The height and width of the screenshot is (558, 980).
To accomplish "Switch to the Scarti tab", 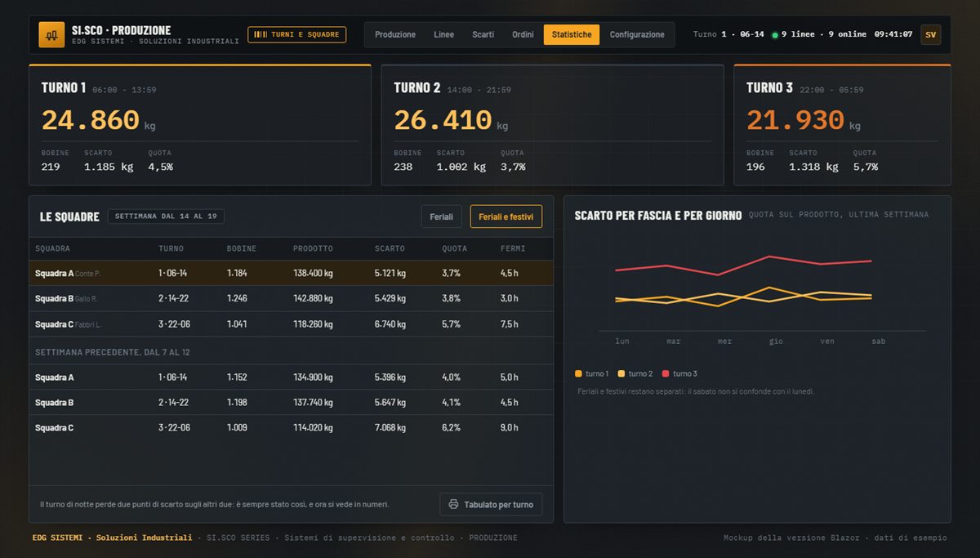I will 483,34.
